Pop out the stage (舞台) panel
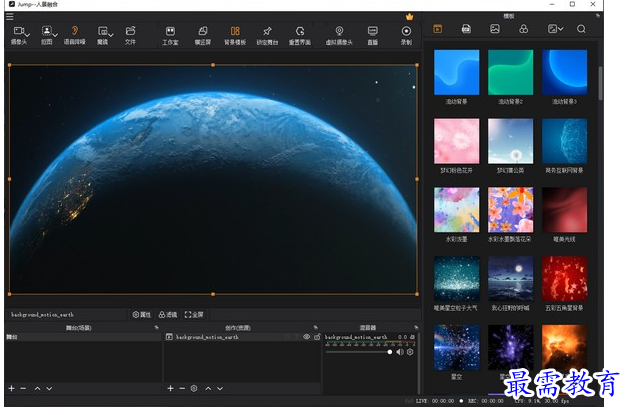The image size is (628, 415). [157, 328]
